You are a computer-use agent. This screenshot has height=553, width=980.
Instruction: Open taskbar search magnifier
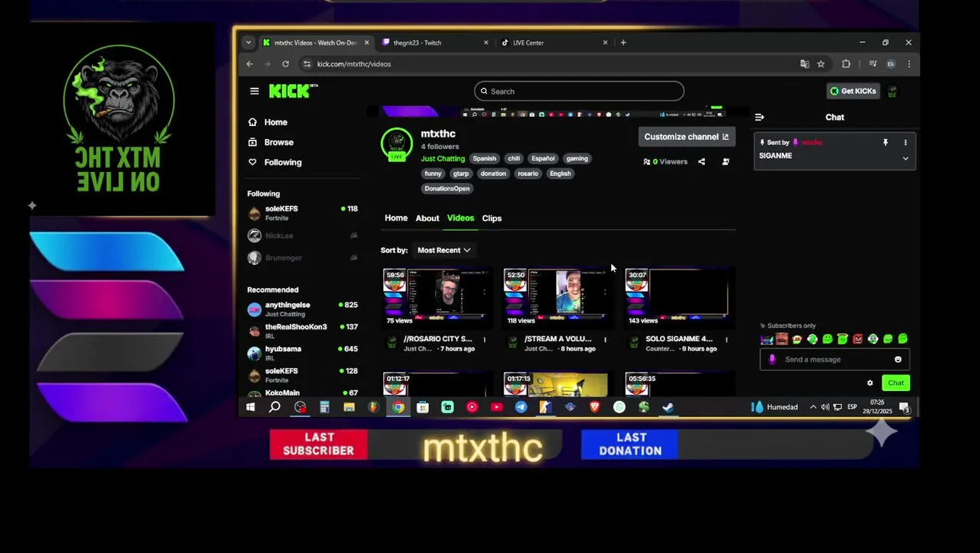click(x=274, y=408)
